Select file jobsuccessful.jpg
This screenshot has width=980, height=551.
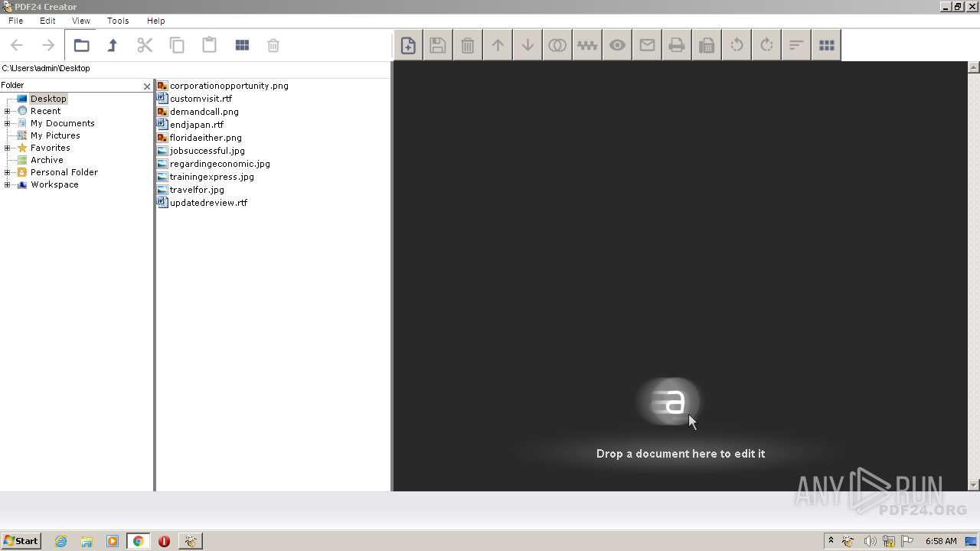click(207, 151)
